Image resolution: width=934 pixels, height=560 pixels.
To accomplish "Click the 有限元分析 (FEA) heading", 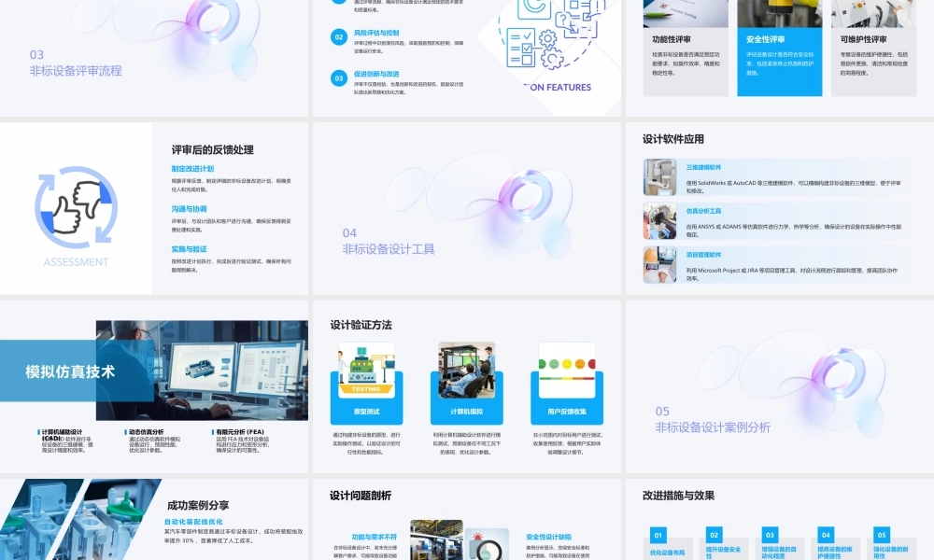I will (240, 432).
